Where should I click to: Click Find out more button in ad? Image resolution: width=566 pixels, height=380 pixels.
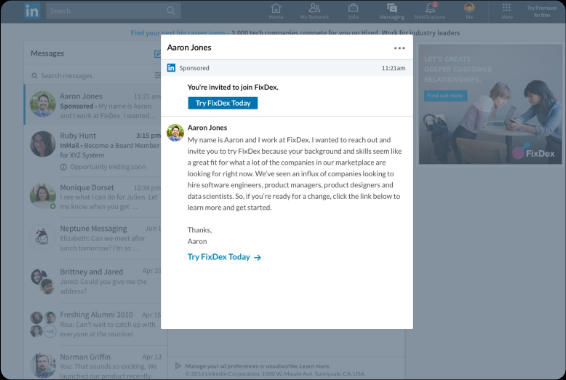point(445,96)
